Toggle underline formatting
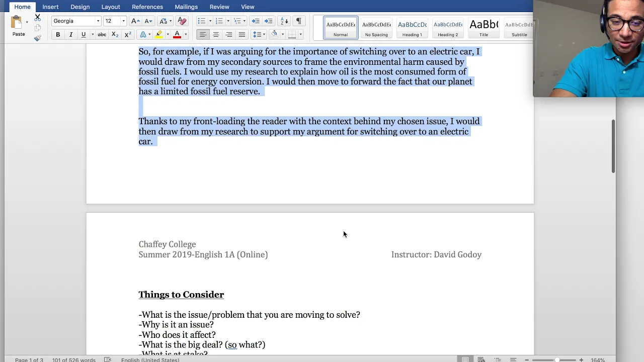Screen dimensions: 644x362 [84, 35]
